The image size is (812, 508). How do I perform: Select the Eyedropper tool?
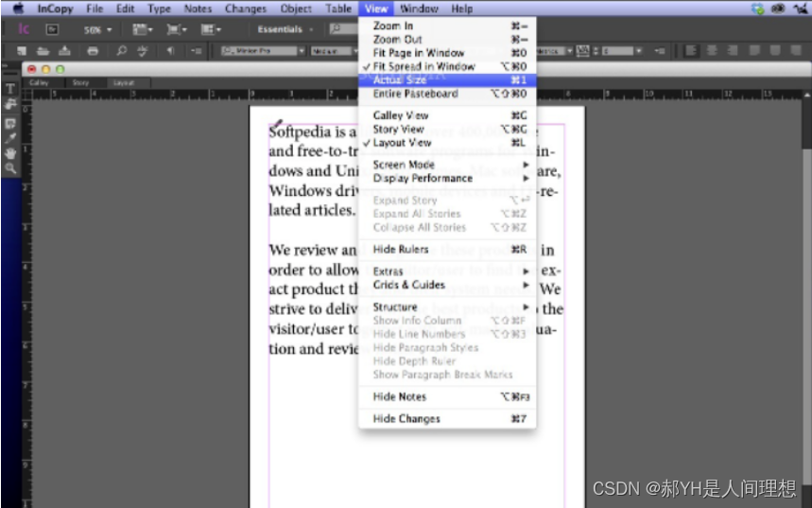(x=9, y=138)
